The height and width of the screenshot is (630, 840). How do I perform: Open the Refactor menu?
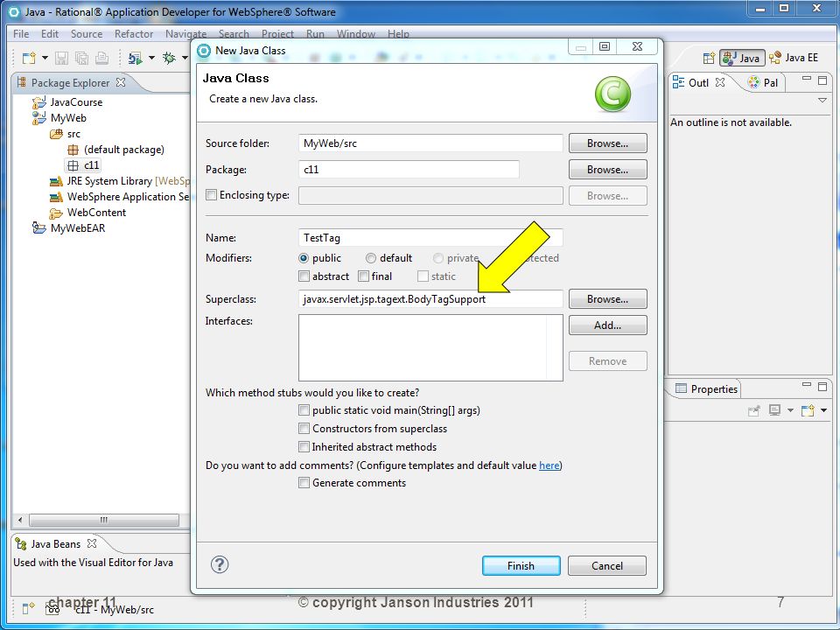pyautogui.click(x=134, y=34)
